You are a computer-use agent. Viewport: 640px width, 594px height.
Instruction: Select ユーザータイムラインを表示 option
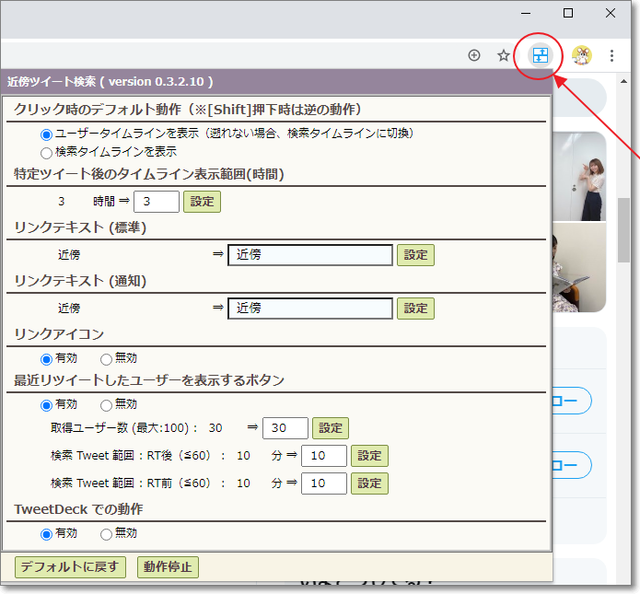[46, 134]
